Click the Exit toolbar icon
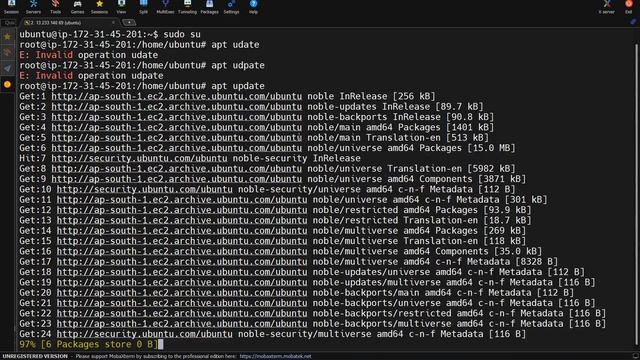The width and height of the screenshot is (640, 360). pos(629,7)
